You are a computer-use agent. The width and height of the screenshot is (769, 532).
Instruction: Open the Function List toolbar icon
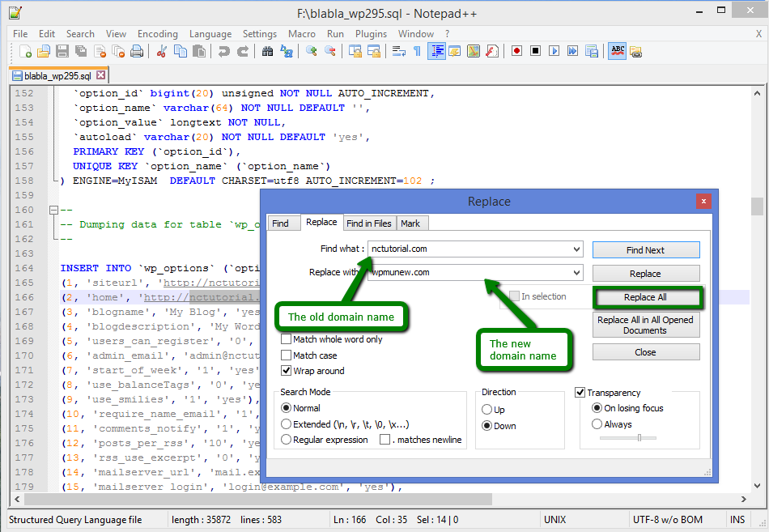click(492, 51)
